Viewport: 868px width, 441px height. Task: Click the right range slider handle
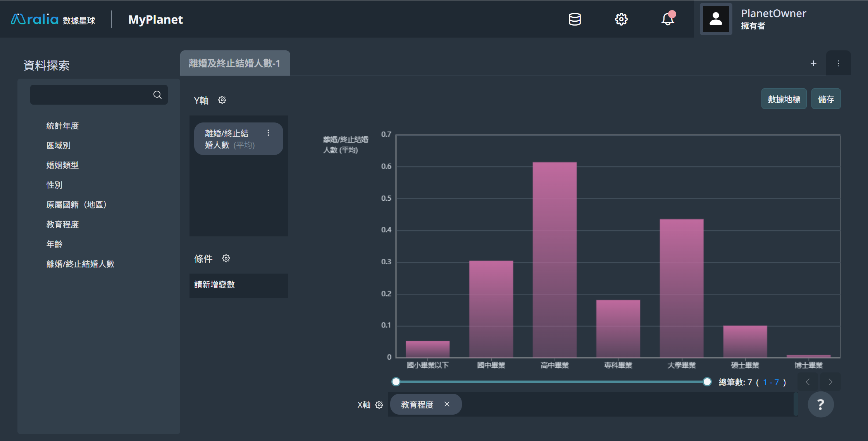click(x=707, y=382)
